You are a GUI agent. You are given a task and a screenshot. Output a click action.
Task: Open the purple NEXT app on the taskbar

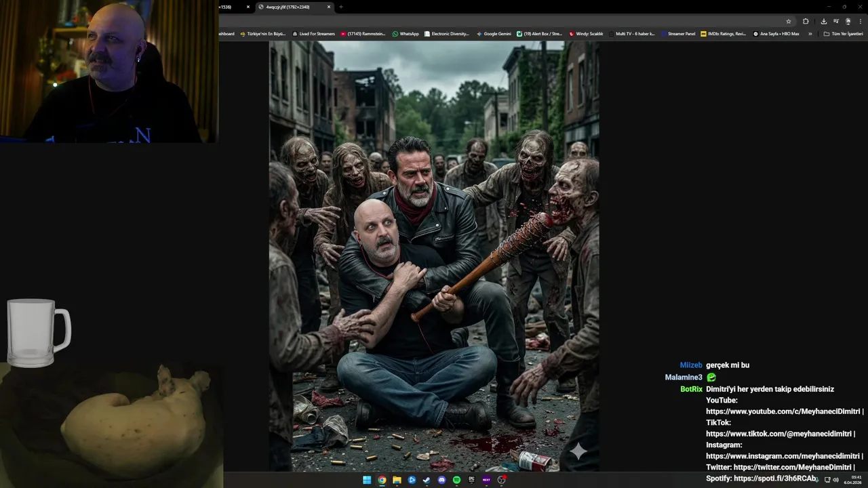click(486, 480)
